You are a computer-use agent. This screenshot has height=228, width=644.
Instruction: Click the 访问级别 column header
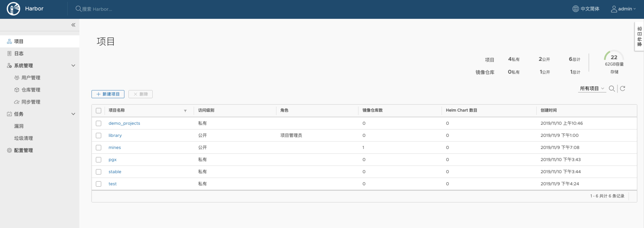click(206, 110)
